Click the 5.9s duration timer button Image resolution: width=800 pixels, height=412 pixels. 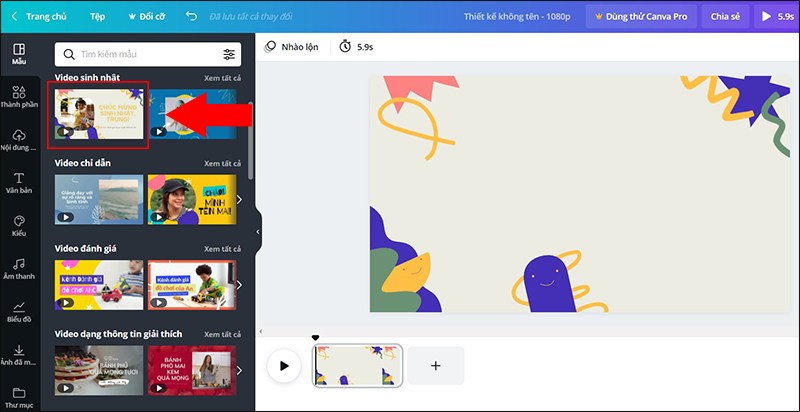click(x=357, y=47)
